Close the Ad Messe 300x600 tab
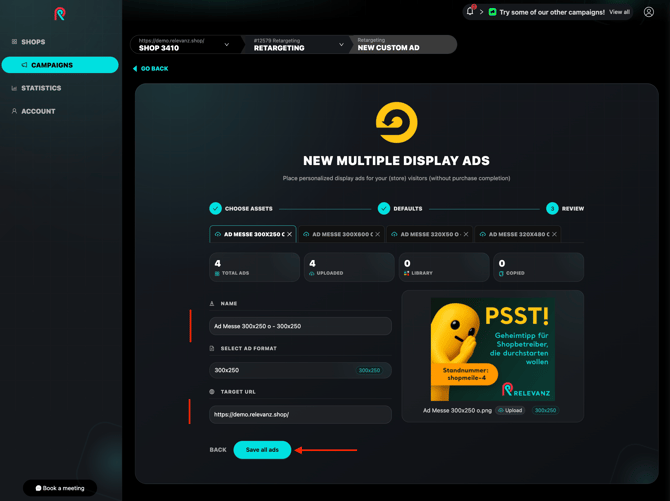Viewport: 670px width, 501px height. point(378,234)
